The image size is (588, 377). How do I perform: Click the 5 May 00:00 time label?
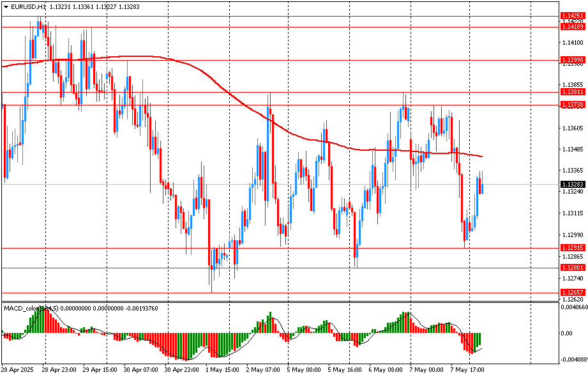304,370
